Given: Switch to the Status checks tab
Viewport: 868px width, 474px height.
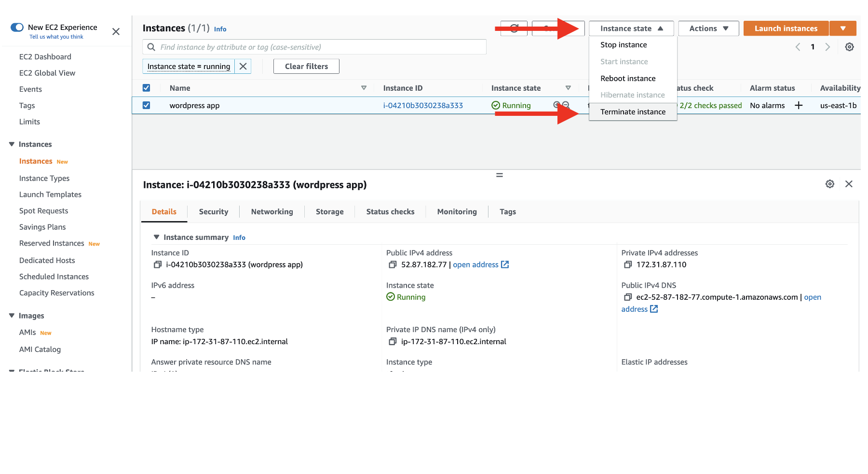Looking at the screenshot, I should coord(390,211).
